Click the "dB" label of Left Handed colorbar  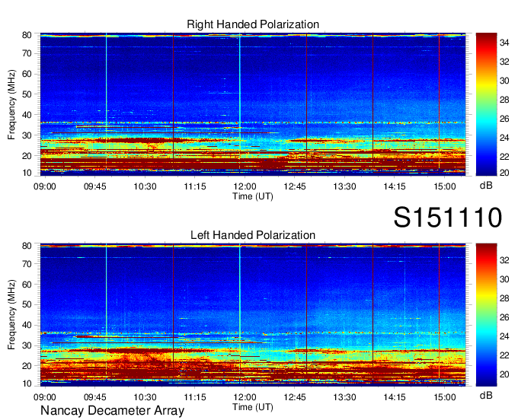pyautogui.click(x=486, y=395)
